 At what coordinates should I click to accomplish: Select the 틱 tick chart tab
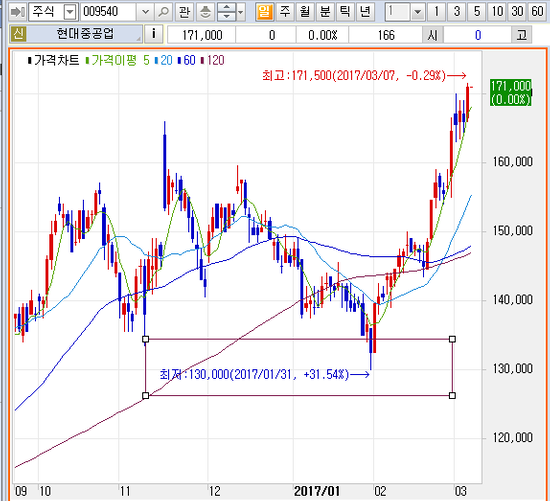click(x=345, y=12)
